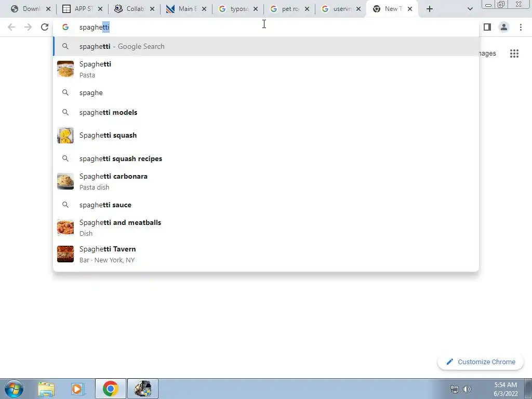Open Windows Explorer from the taskbar
532x399 pixels.
coord(46,389)
